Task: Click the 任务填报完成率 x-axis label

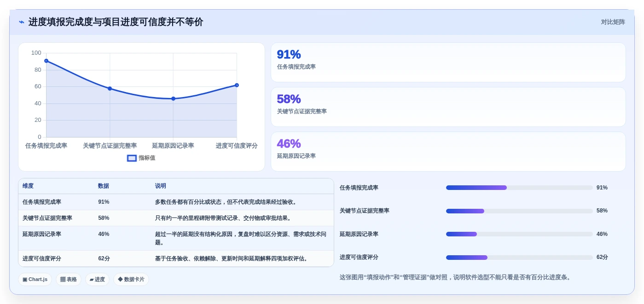Action: coord(46,145)
